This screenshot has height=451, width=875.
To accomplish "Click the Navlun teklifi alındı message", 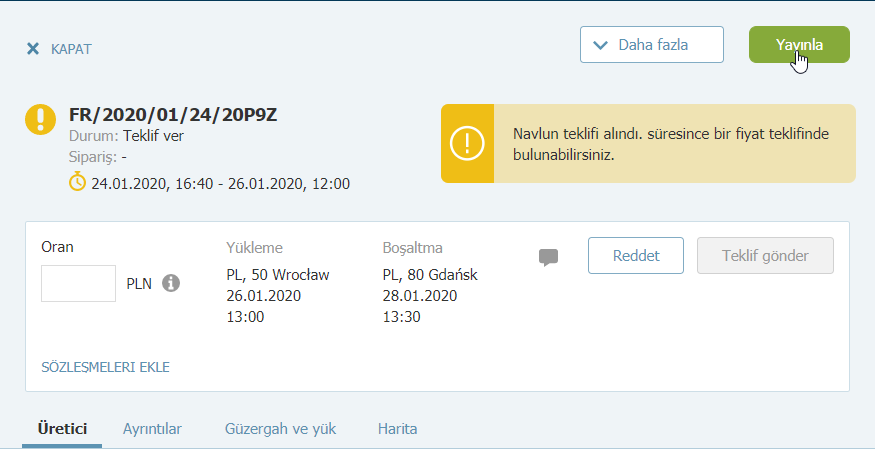I will click(671, 144).
